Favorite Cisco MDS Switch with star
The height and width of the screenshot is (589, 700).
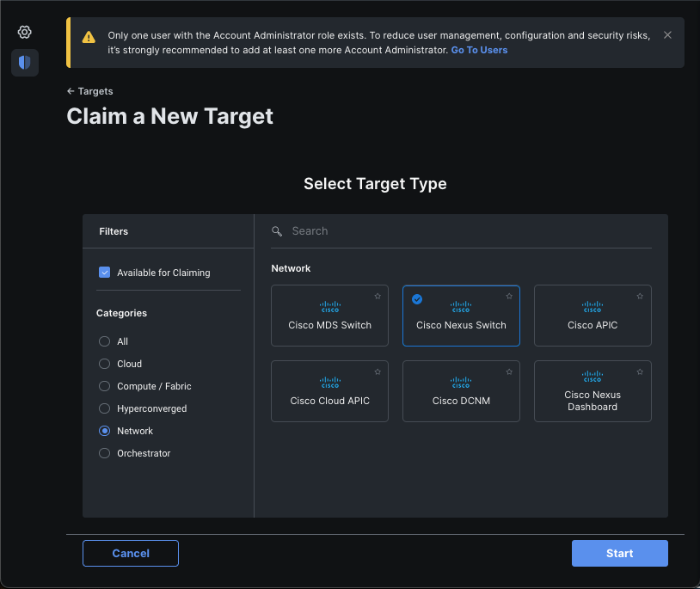pyautogui.click(x=378, y=297)
